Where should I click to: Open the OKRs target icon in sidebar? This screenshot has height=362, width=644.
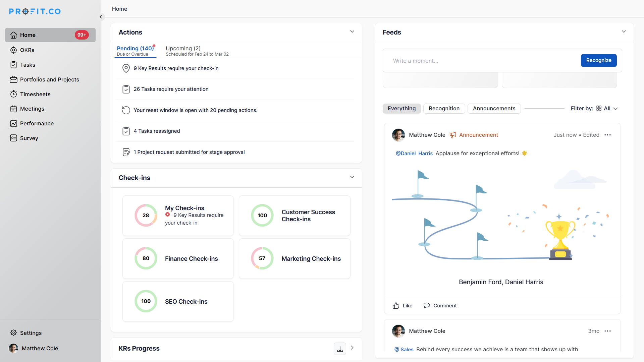(x=13, y=50)
